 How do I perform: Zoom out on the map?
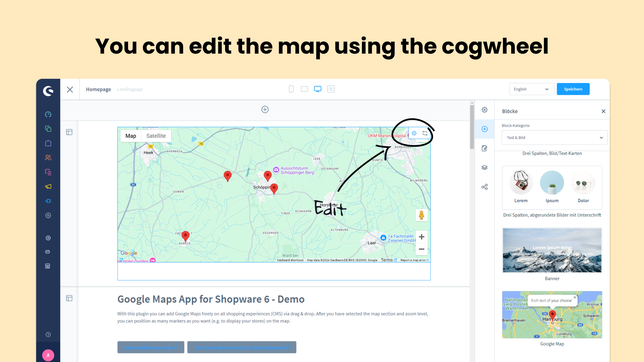click(x=422, y=249)
